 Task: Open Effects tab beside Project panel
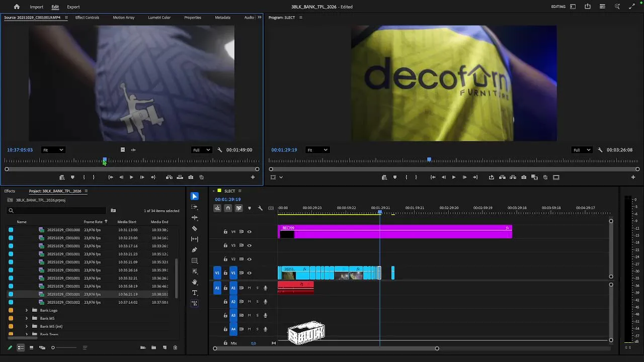[x=10, y=191]
